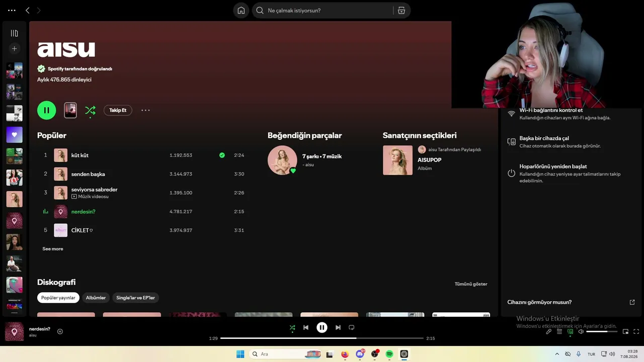Click the Windows Start button
The height and width of the screenshot is (362, 644).
pos(240,354)
